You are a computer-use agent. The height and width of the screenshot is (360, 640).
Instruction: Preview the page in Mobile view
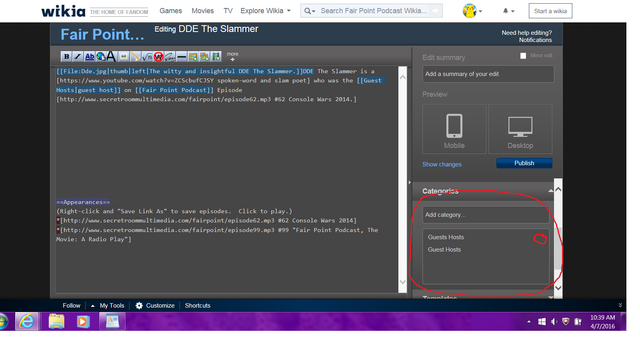[454, 129]
